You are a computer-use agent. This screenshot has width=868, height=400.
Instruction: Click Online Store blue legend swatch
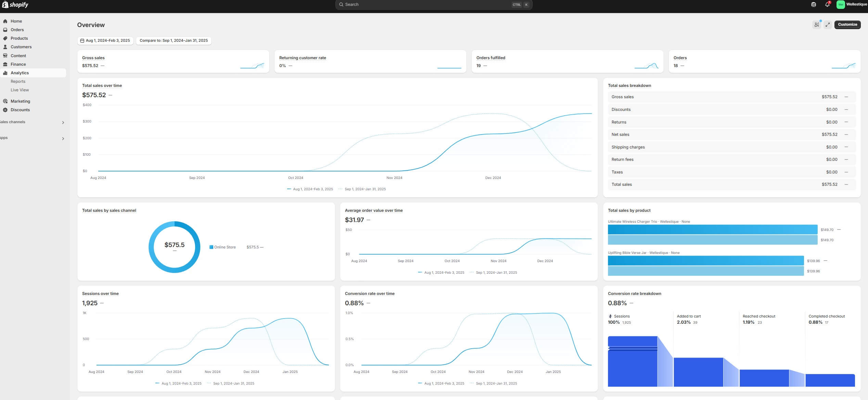click(x=211, y=247)
